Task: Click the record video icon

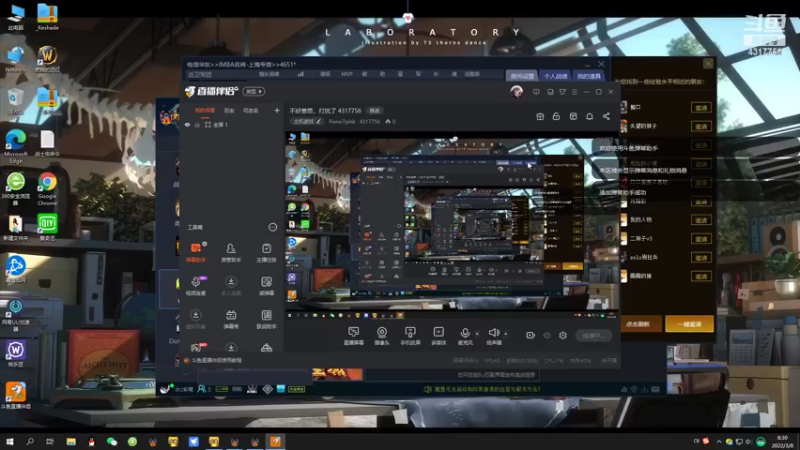Action: (531, 335)
